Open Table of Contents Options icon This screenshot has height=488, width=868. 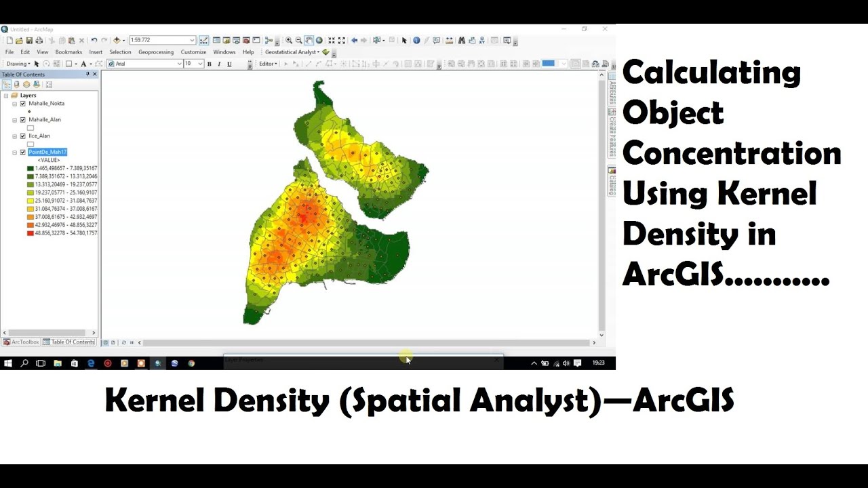[49, 85]
